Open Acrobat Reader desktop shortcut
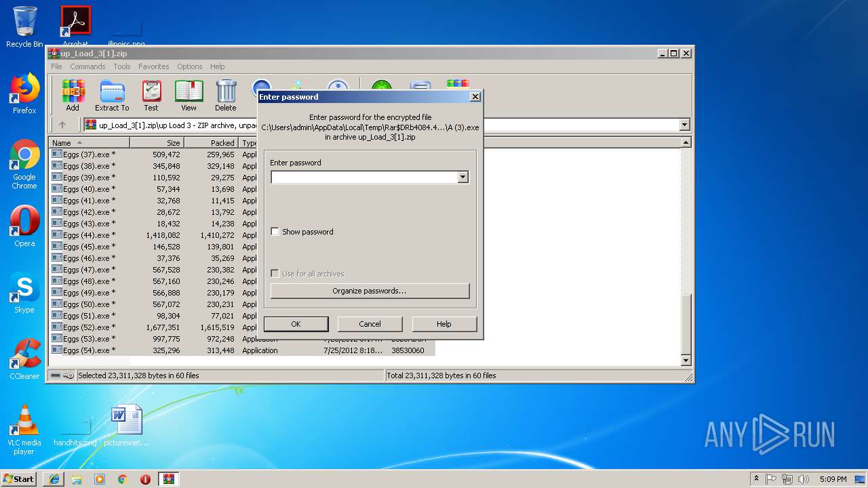The height and width of the screenshot is (488, 868). (75, 26)
